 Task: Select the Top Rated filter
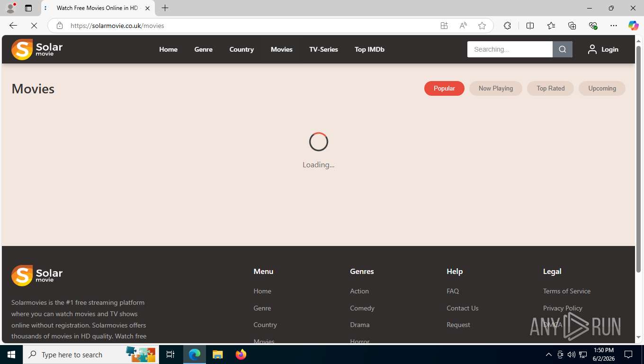(551, 88)
